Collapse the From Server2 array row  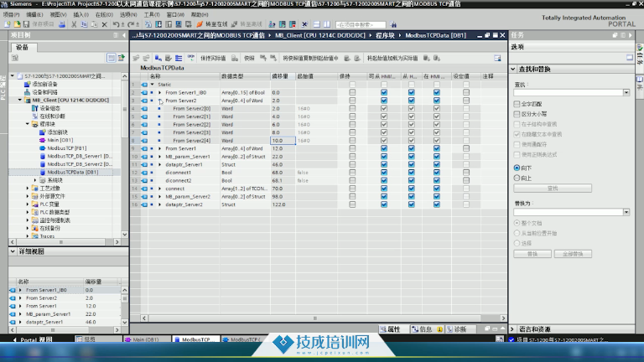coord(160,101)
